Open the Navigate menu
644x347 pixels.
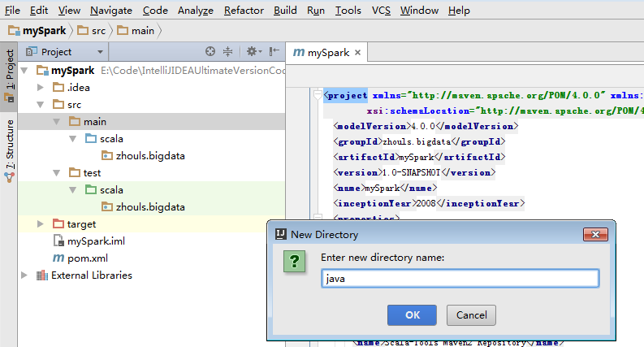coord(111,11)
